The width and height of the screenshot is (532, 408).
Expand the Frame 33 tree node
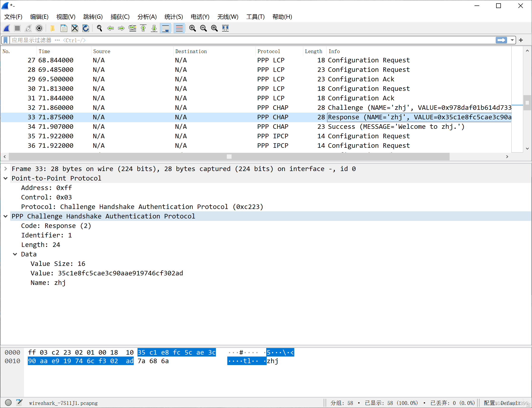coord(6,169)
